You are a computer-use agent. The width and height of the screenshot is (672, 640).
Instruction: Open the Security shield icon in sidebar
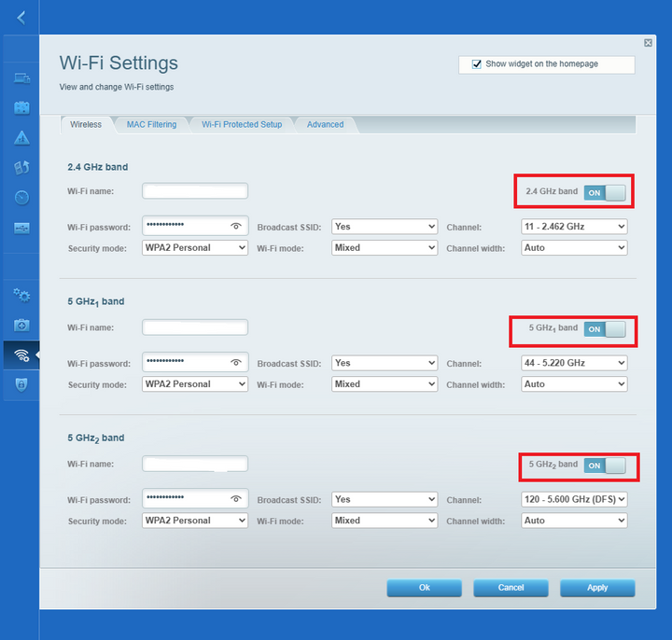click(x=21, y=384)
